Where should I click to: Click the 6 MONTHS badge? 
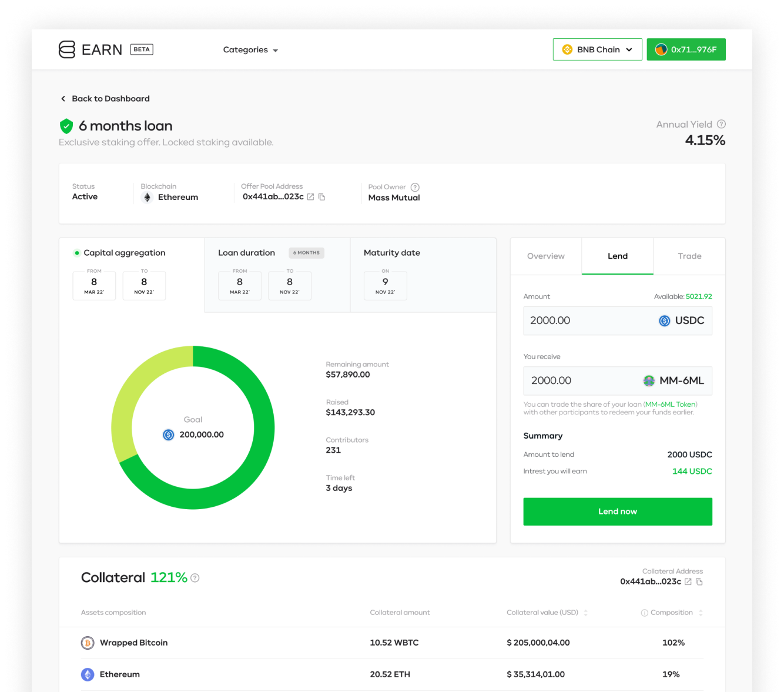tap(306, 253)
